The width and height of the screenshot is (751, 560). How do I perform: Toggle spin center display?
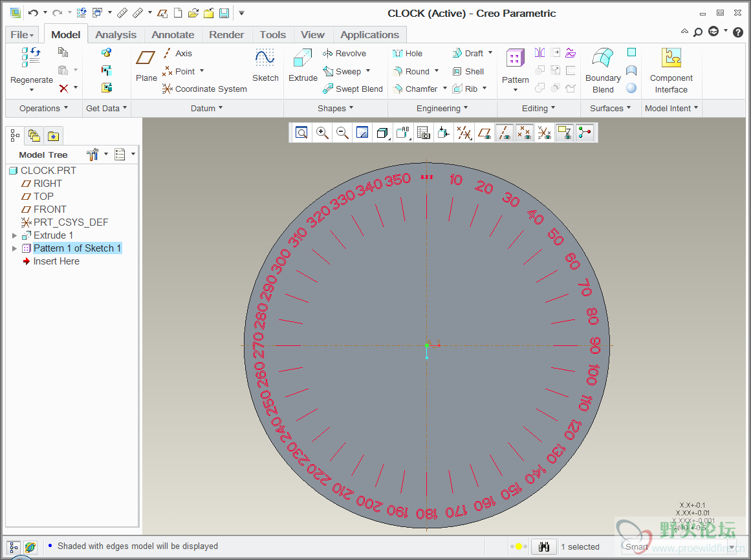[x=585, y=133]
